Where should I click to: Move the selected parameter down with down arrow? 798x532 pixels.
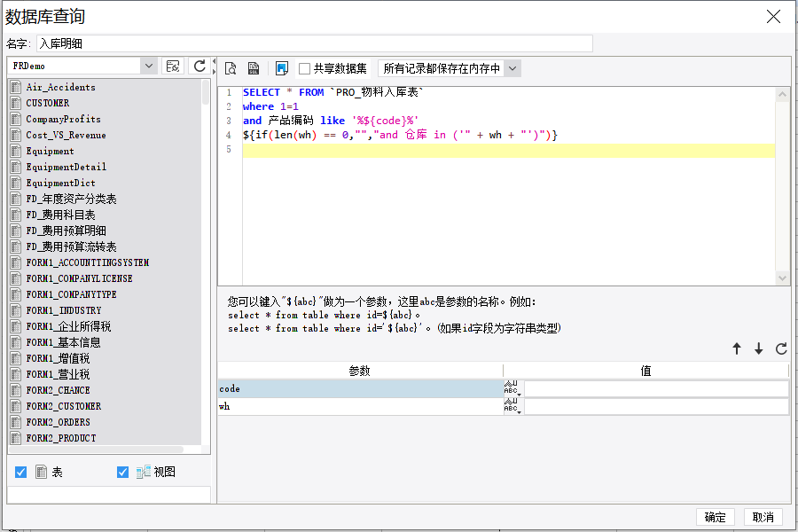coord(759,348)
